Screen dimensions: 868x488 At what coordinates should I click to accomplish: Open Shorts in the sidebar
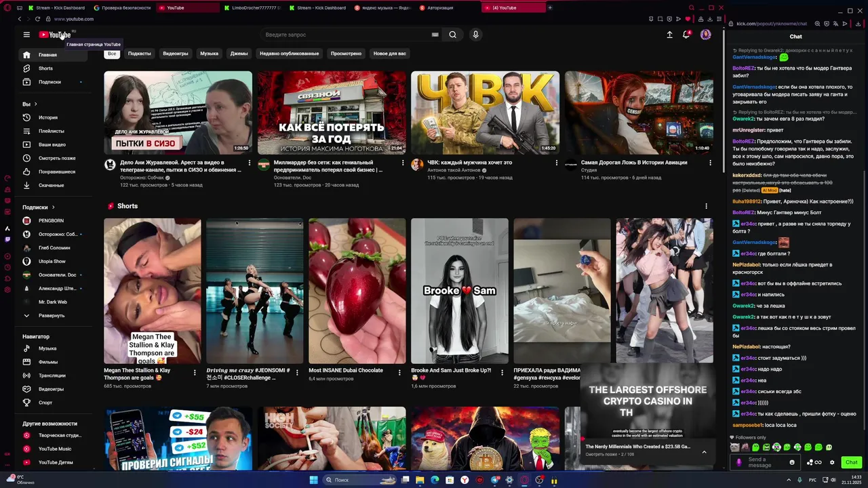point(53,68)
